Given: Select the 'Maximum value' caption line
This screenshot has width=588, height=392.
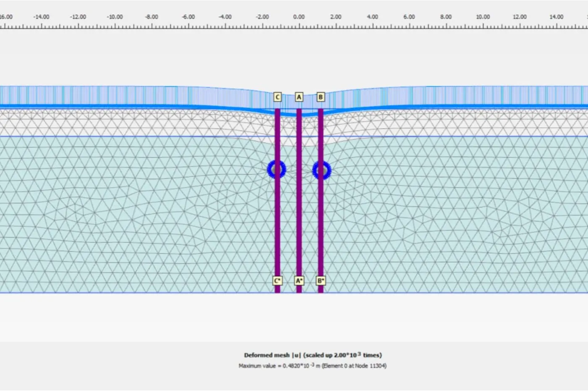Looking at the screenshot, I should (313, 366).
